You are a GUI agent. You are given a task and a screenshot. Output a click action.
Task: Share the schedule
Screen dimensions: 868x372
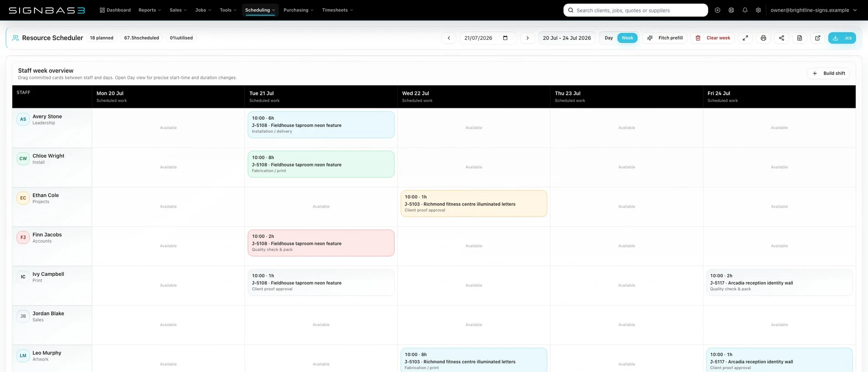[781, 38]
